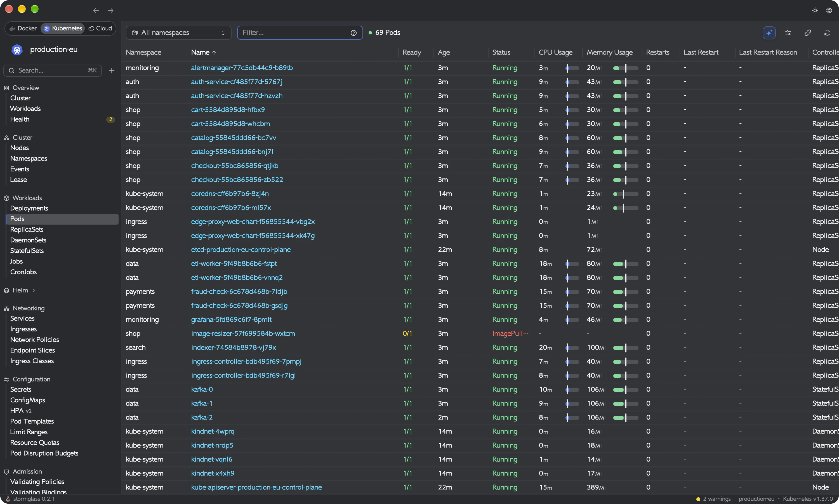Click the forward navigation arrow
Screen dimensions: 839x504
pyautogui.click(x=111, y=11)
